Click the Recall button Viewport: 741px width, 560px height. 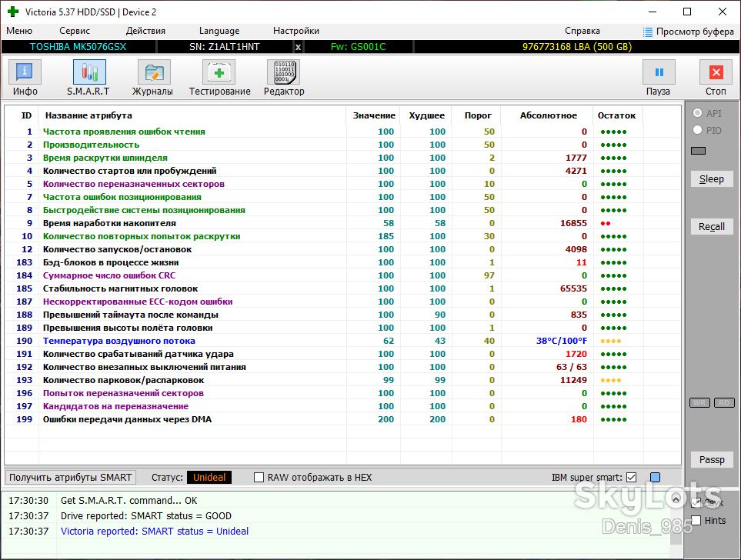click(x=712, y=227)
